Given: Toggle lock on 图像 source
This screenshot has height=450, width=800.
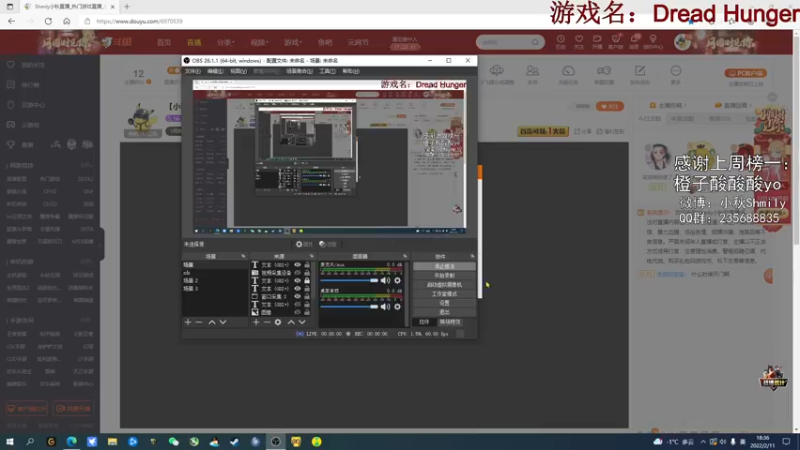Looking at the screenshot, I should pyautogui.click(x=307, y=312).
